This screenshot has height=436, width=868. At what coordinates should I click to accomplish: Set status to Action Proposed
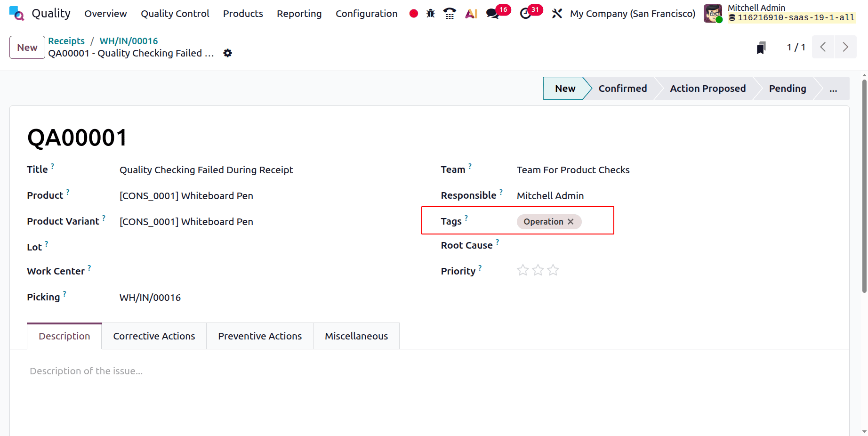pos(707,89)
